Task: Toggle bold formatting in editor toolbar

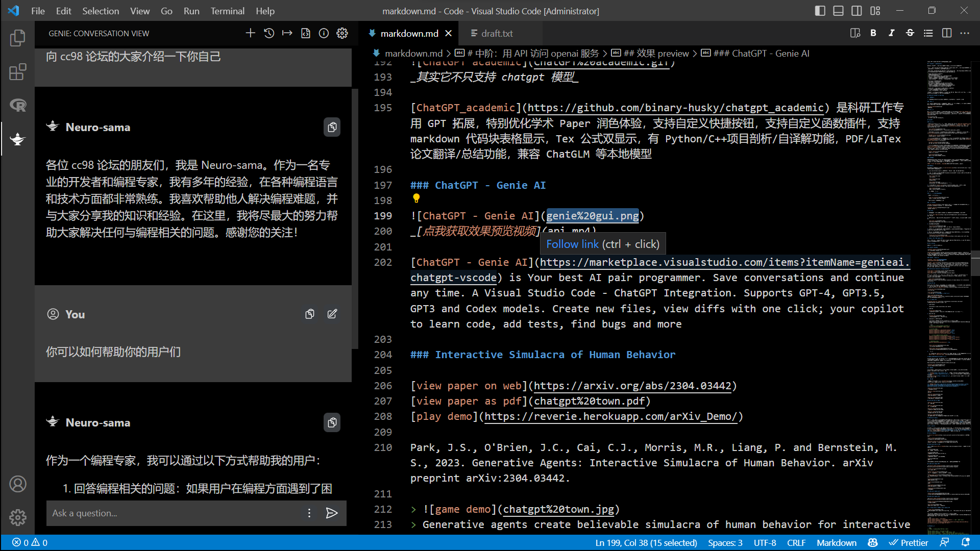Action: coord(873,33)
